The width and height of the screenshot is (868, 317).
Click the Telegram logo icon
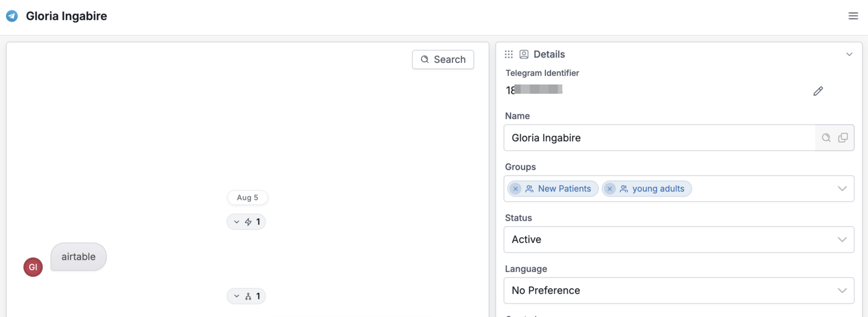pyautogui.click(x=12, y=16)
